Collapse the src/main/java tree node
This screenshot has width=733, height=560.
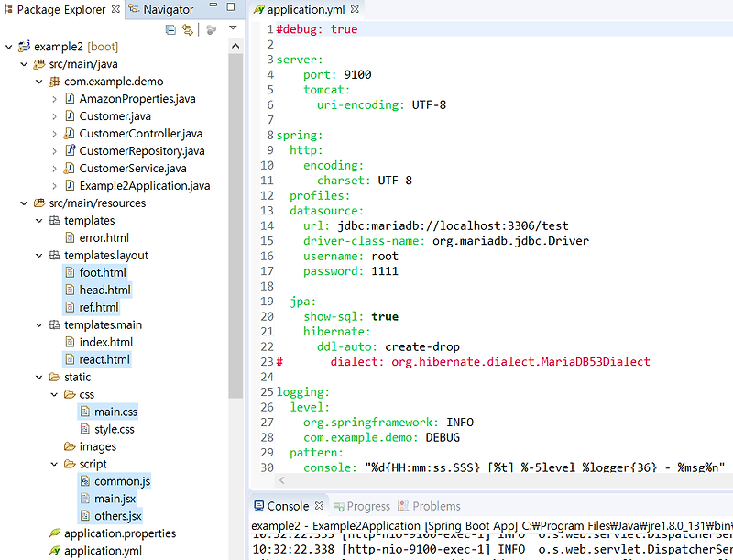click(x=24, y=64)
